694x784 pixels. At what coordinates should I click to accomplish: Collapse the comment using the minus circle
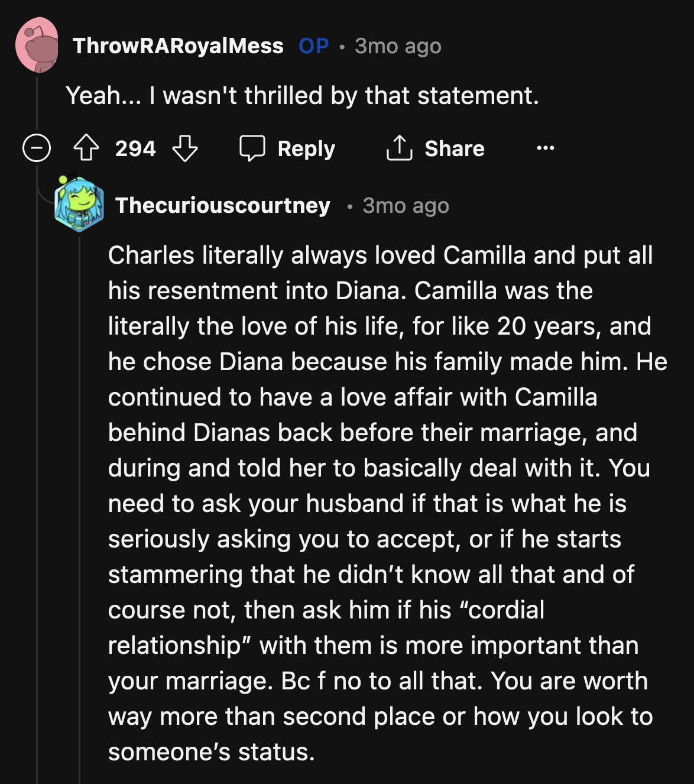click(x=37, y=148)
